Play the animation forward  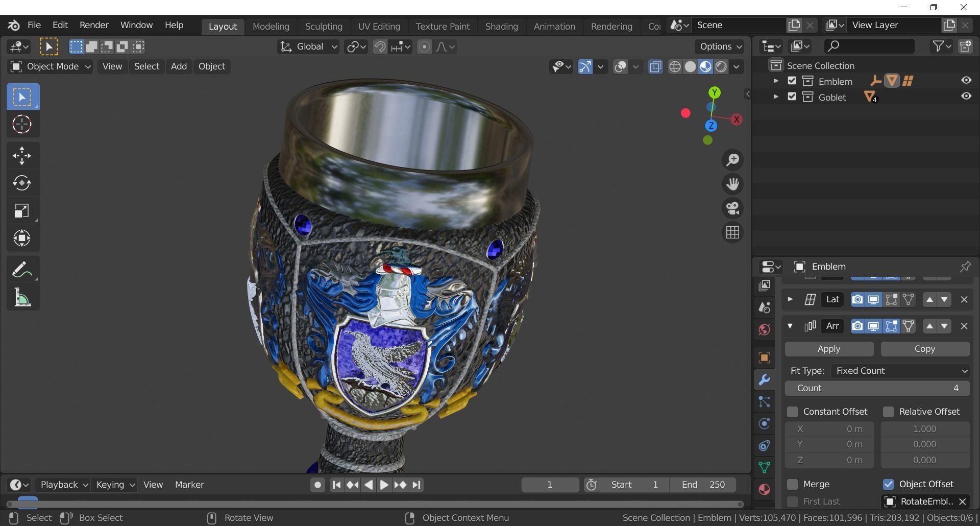[x=384, y=485]
